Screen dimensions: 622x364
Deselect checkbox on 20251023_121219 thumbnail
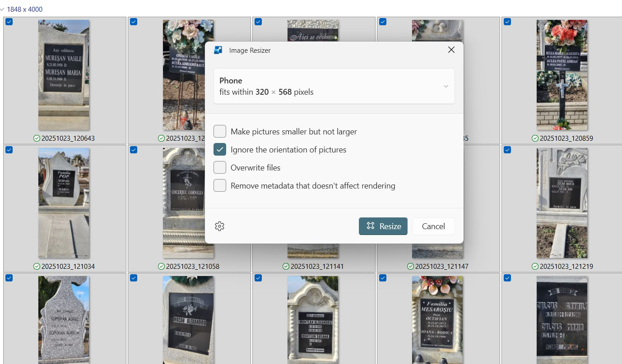pos(507,150)
